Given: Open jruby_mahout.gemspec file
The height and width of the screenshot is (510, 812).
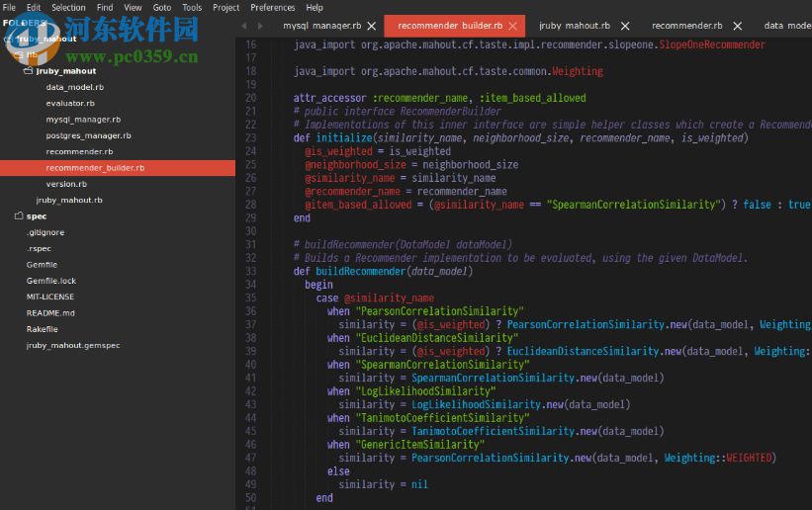Looking at the screenshot, I should pyautogui.click(x=72, y=345).
